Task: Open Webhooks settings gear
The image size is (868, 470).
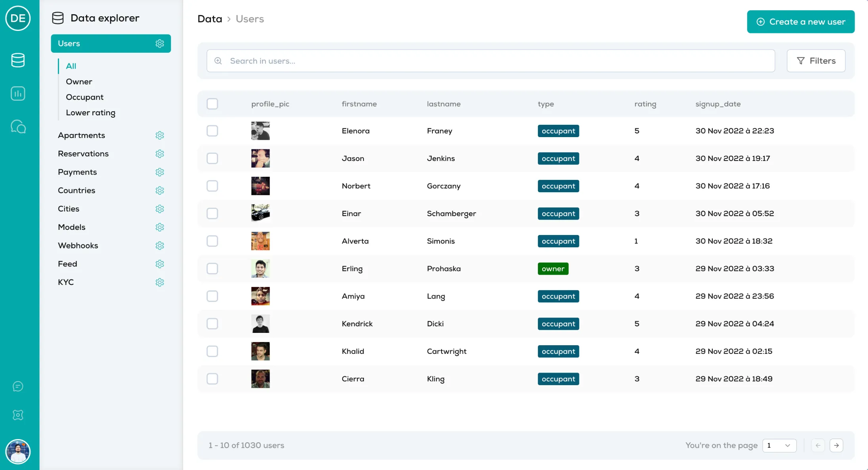Action: [x=160, y=246]
